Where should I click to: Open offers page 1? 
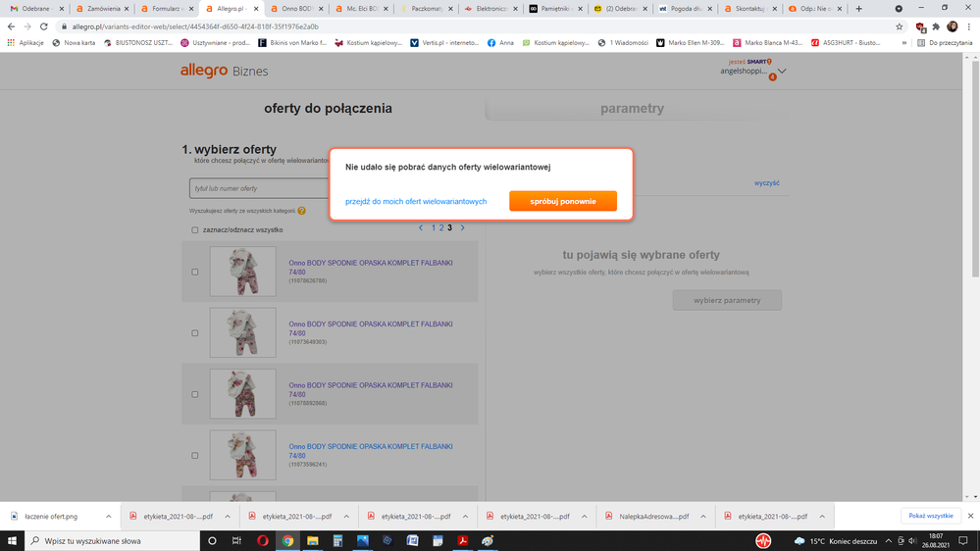[434, 228]
